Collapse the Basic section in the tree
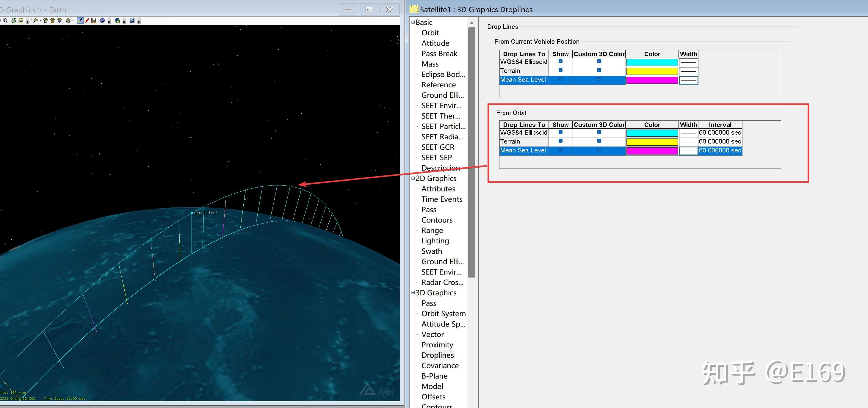 click(x=413, y=22)
